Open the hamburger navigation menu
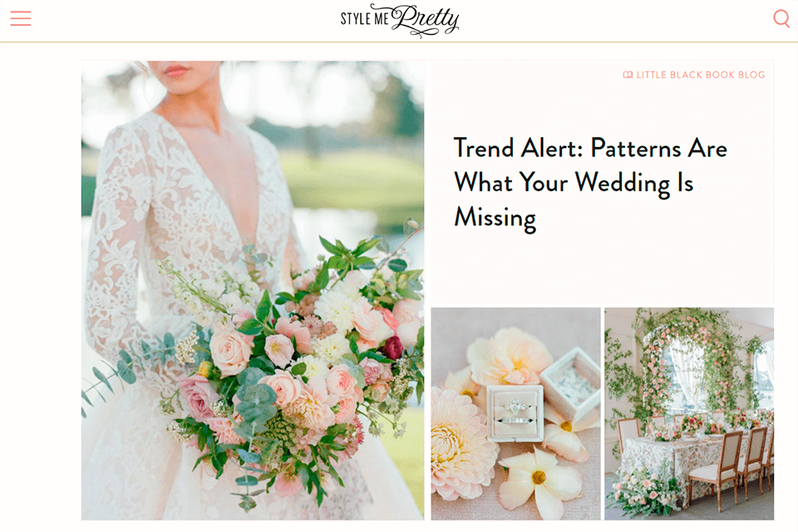The width and height of the screenshot is (798, 532). (x=20, y=18)
